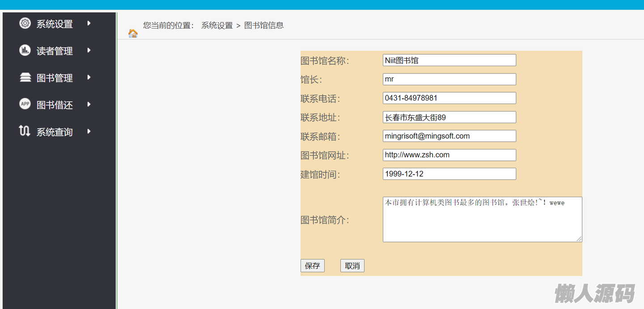Expand the 图书借还 submenu arrow
The image size is (644, 309).
pos(89,104)
